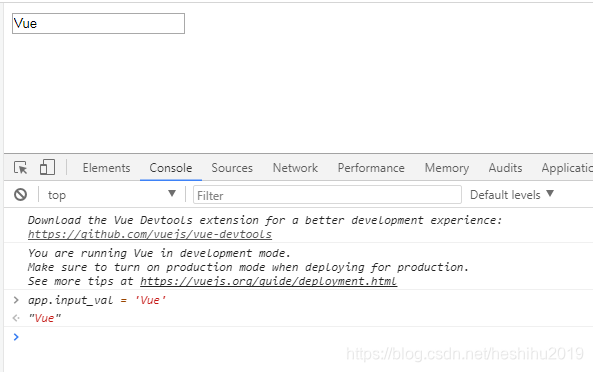Viewport: 593px width, 372px height.
Task: Open the Application tab
Action: tap(567, 168)
